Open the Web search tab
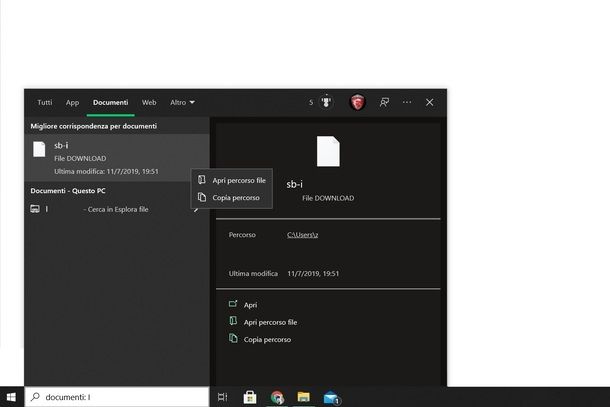This screenshot has height=407, width=610. [x=149, y=102]
